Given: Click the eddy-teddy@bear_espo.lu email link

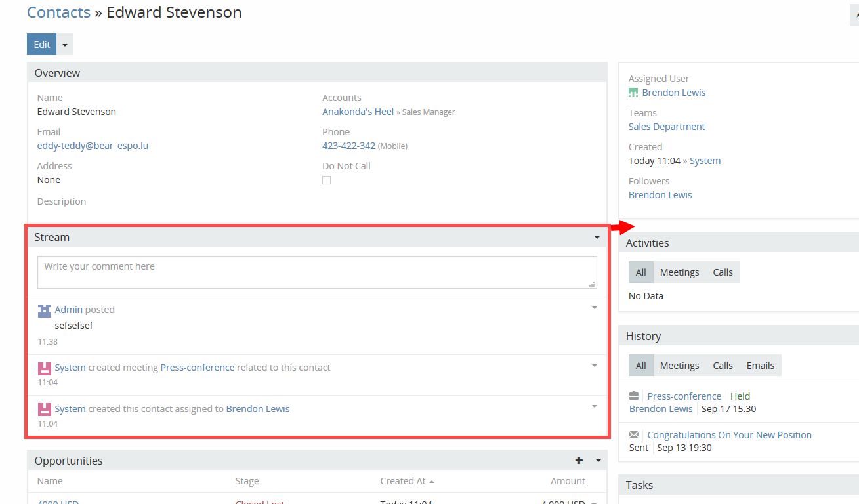Looking at the screenshot, I should 93,146.
